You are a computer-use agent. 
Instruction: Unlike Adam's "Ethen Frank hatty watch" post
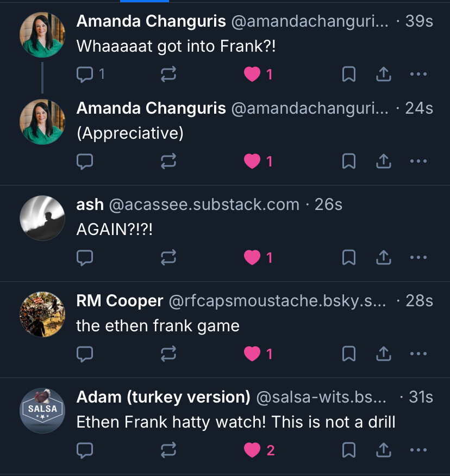[252, 450]
